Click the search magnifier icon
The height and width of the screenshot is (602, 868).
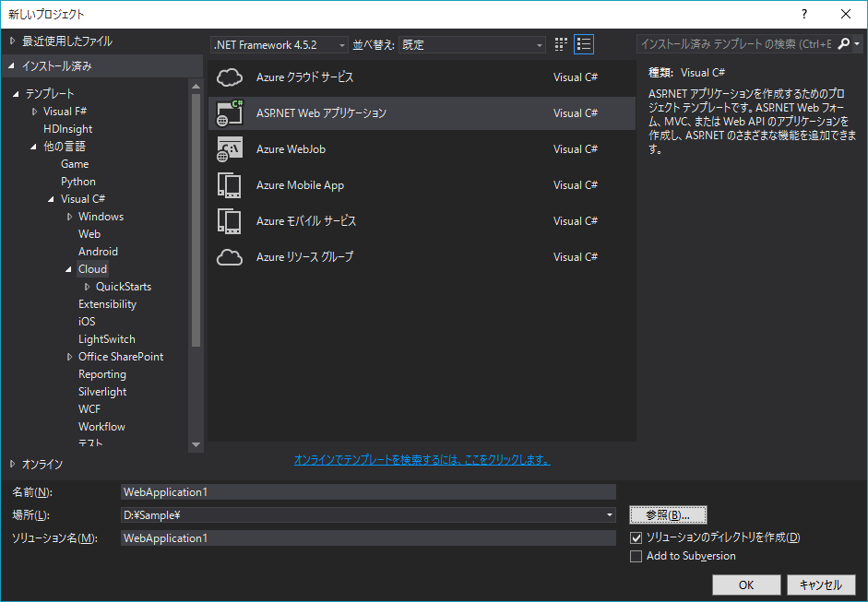(843, 43)
